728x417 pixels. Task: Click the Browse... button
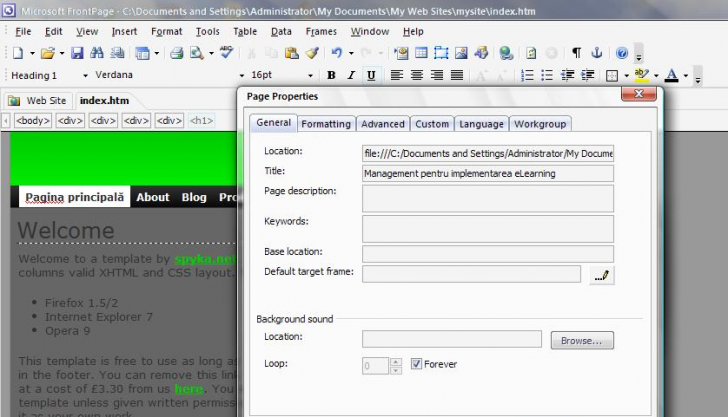coord(581,340)
